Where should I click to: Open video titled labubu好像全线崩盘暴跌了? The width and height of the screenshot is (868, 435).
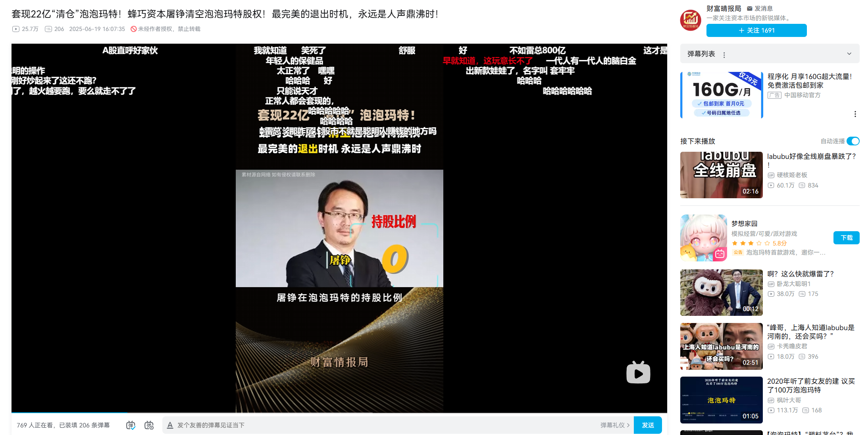[811, 160]
